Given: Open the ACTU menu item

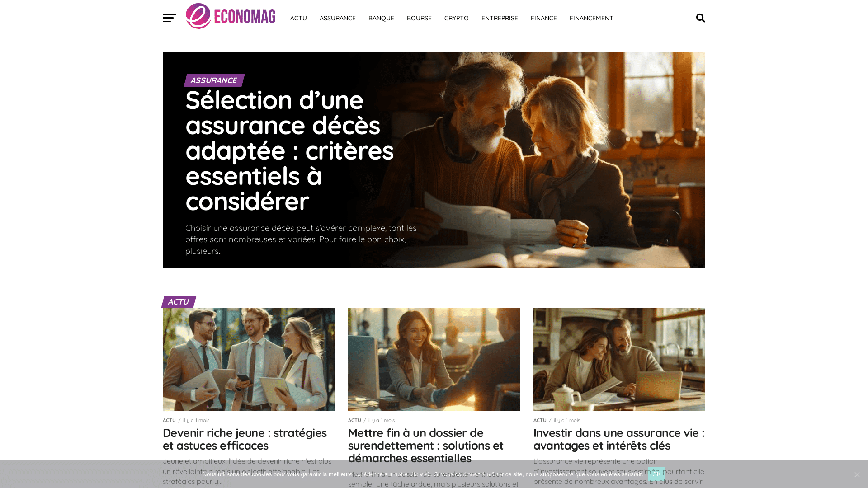Looking at the screenshot, I should click(x=298, y=18).
